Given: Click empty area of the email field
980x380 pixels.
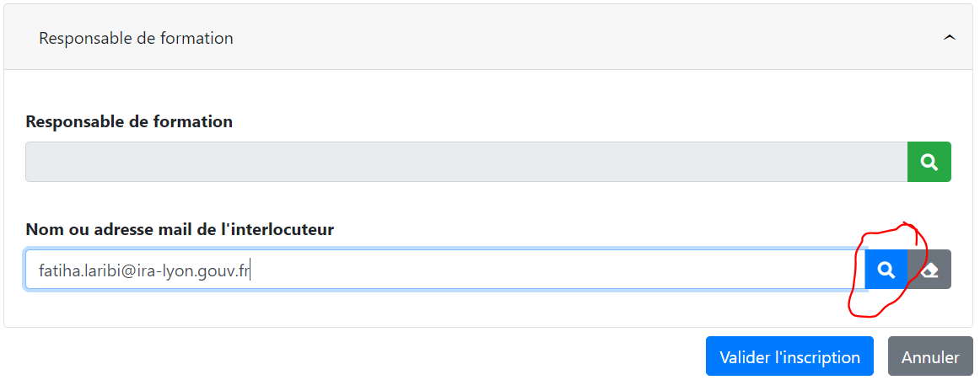Looking at the screenshot, I should pos(557,270).
